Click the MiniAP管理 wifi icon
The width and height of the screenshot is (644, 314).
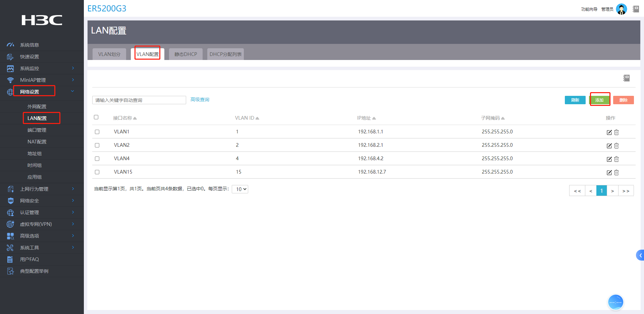[10, 80]
